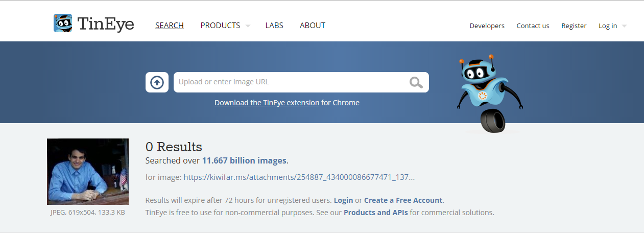The image size is (644, 233).
Task: Click the JPEG, 619x504, 133.3 KB caption
Action: pos(88,212)
